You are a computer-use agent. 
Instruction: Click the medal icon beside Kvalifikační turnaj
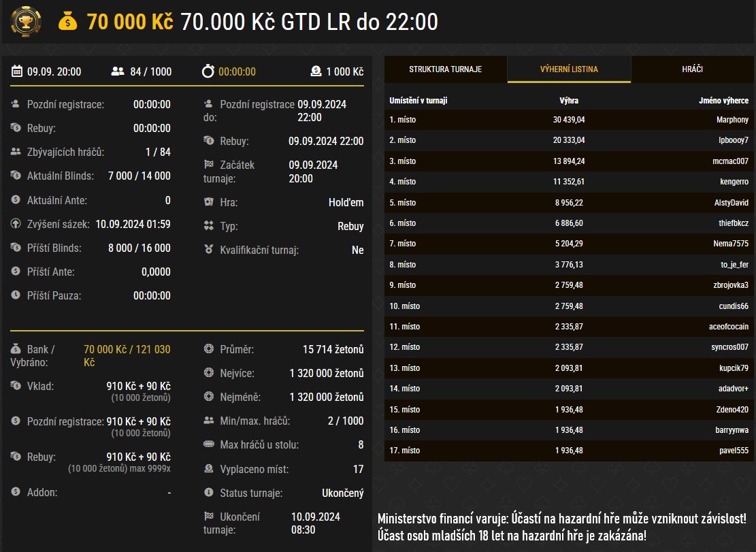click(209, 249)
